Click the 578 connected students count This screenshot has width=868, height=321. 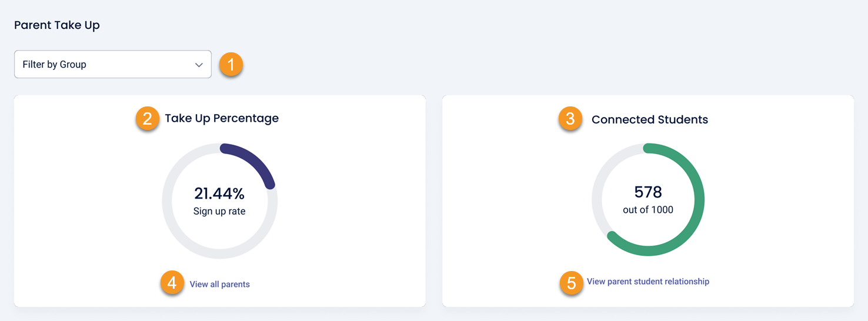(648, 192)
